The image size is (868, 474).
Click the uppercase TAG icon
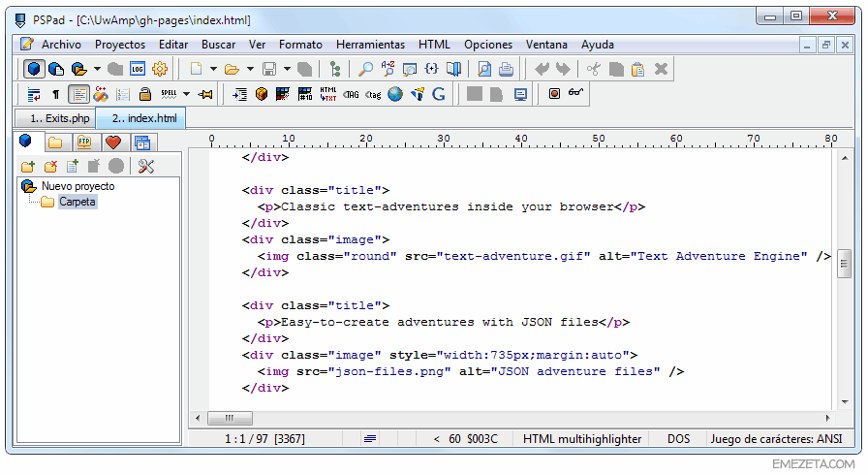(x=351, y=95)
